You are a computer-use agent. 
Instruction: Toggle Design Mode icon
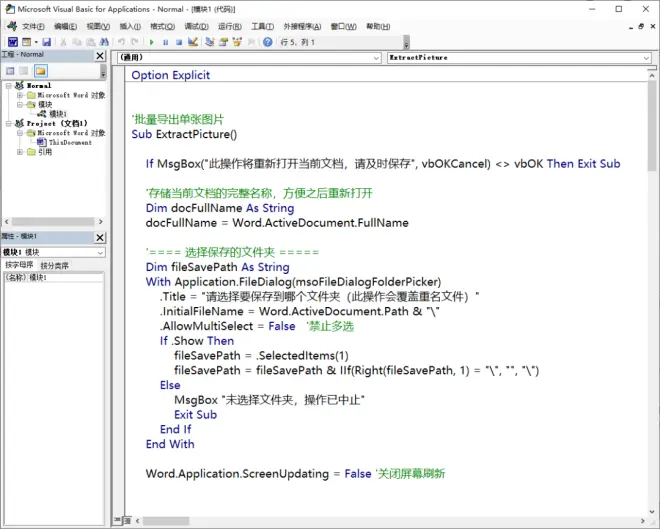pyautogui.click(x=193, y=42)
